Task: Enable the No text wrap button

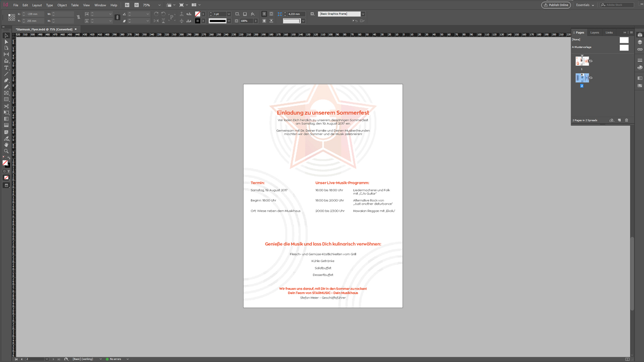Action: click(264, 14)
